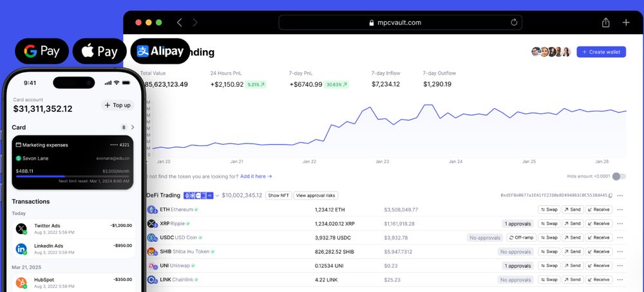Open more options on the LINK row
The image size is (644, 292).
[x=620, y=279]
